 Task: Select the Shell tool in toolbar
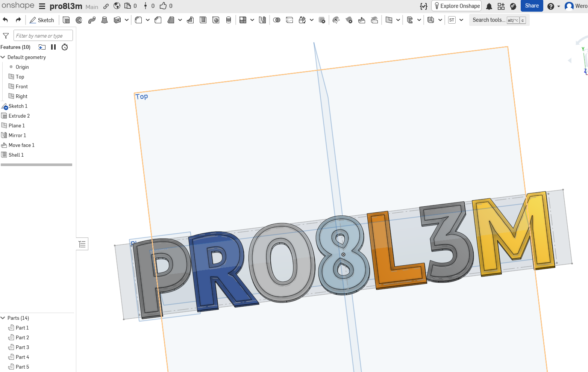(x=203, y=20)
